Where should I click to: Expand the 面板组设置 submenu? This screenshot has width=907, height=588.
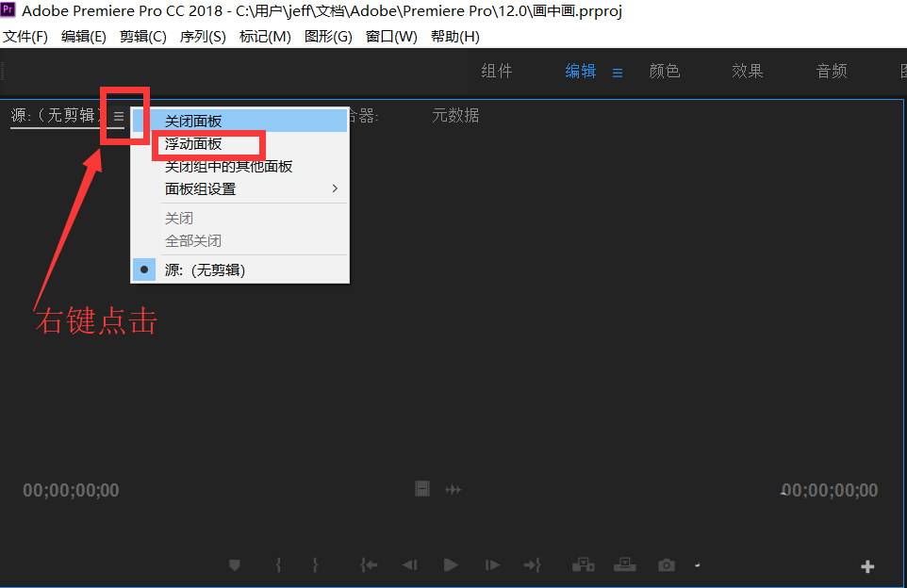coord(204,188)
